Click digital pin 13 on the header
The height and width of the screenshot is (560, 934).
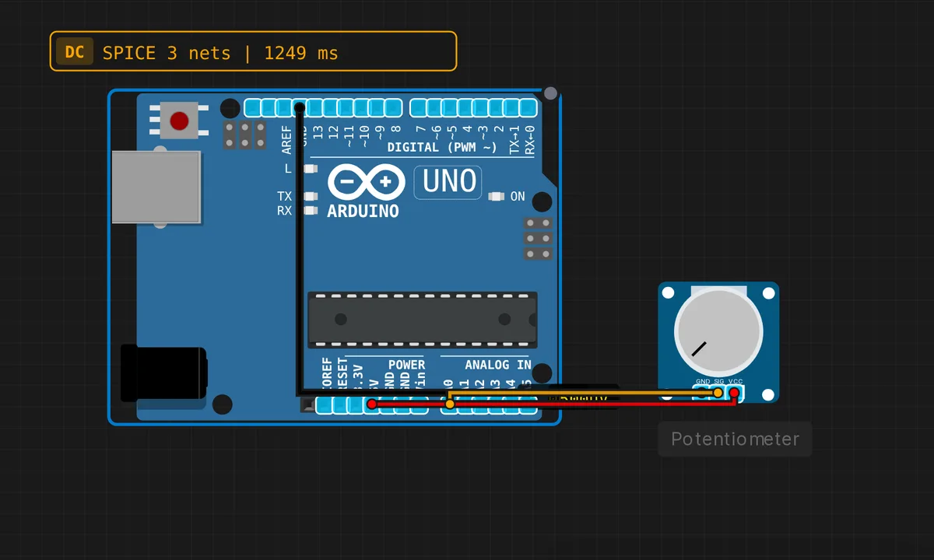point(315,107)
